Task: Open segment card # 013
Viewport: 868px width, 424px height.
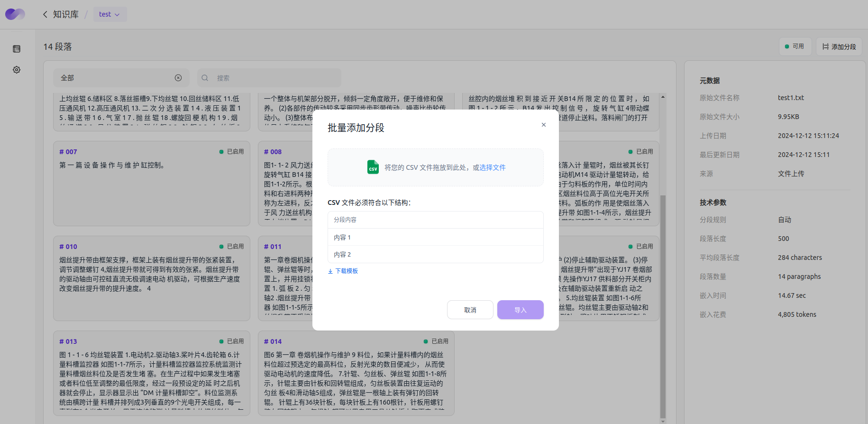Action: [151, 373]
